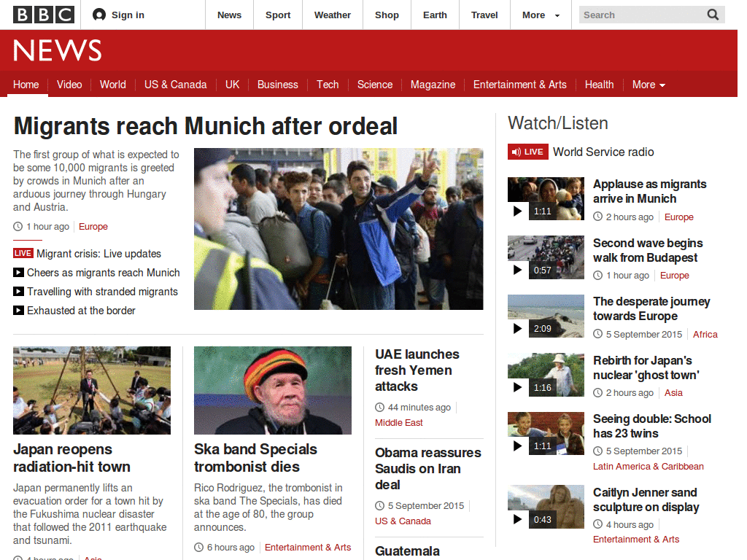The image size is (747, 560).
Task: Click the NEWS banner logo
Action: click(x=57, y=50)
